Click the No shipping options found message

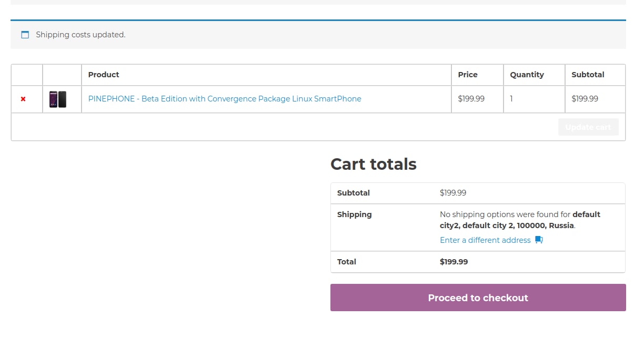tap(520, 220)
